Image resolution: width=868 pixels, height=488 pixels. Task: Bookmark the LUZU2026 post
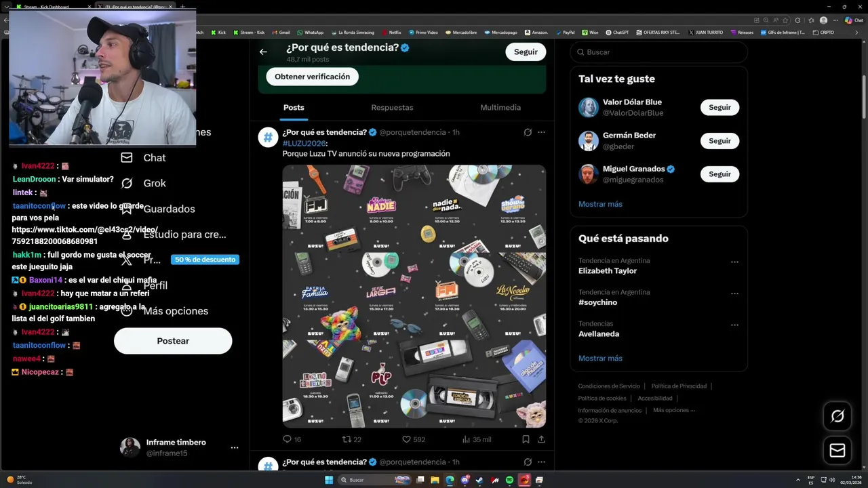tap(526, 439)
